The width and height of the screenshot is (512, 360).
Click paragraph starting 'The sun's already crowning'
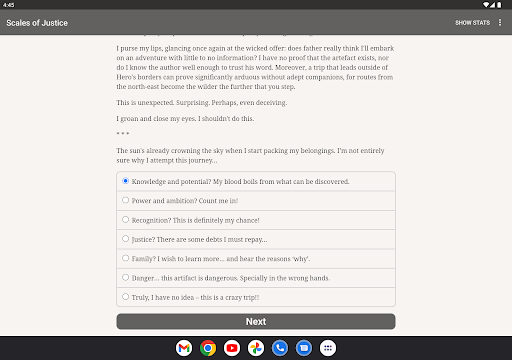point(250,155)
